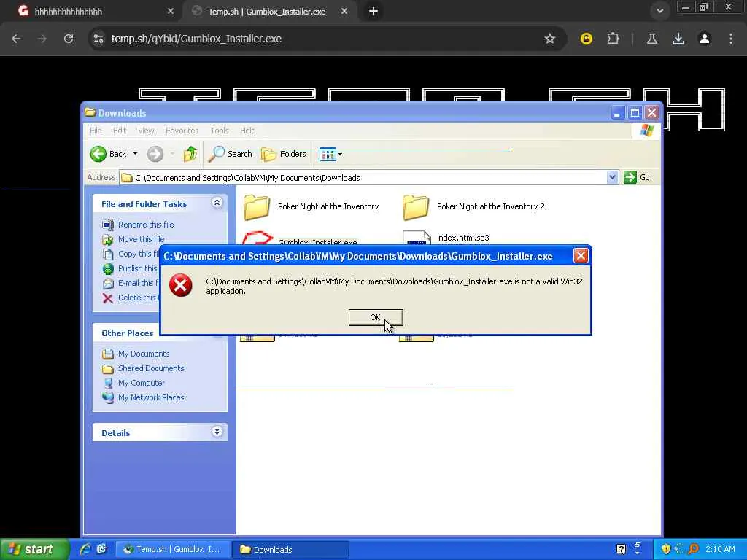Close the Temp.sh browser tab

344,11
